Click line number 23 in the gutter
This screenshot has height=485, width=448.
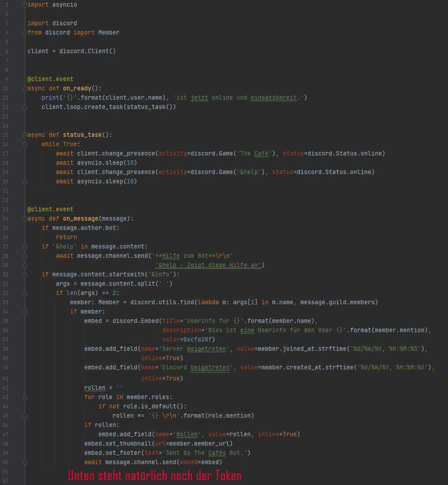click(x=5, y=209)
